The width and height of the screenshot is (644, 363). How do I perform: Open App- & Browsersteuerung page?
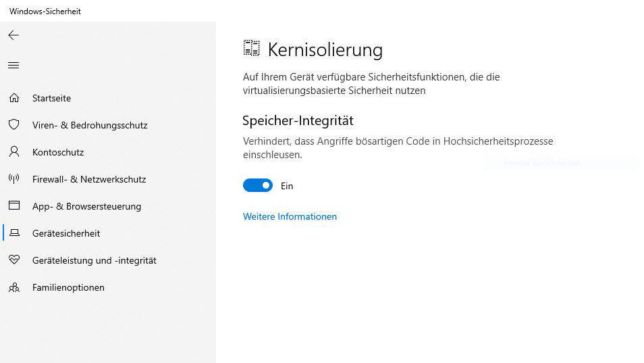pyautogui.click(x=86, y=206)
